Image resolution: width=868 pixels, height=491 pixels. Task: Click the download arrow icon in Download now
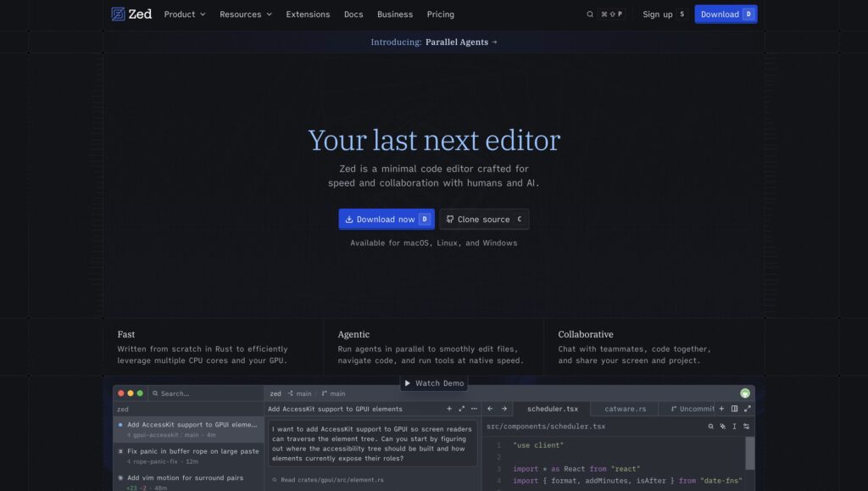click(x=348, y=219)
